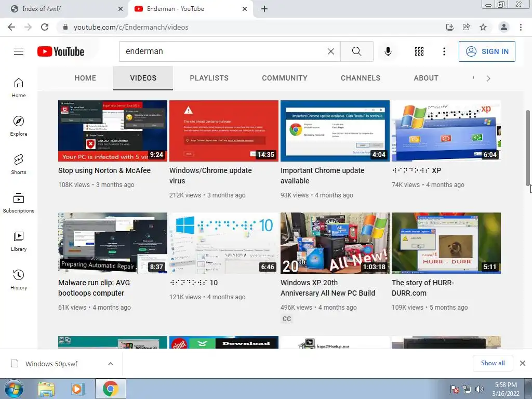Image resolution: width=532 pixels, height=399 pixels.
Task: Click the search magnifier button
Action: pos(356,51)
